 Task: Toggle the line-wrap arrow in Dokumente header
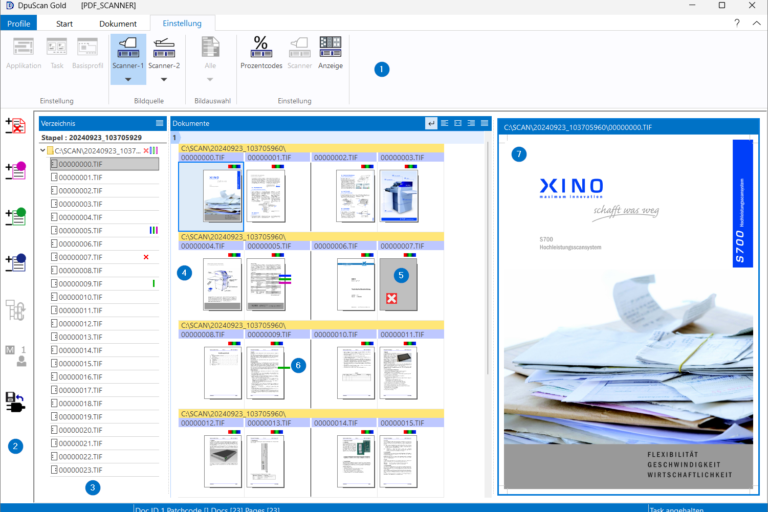click(431, 123)
